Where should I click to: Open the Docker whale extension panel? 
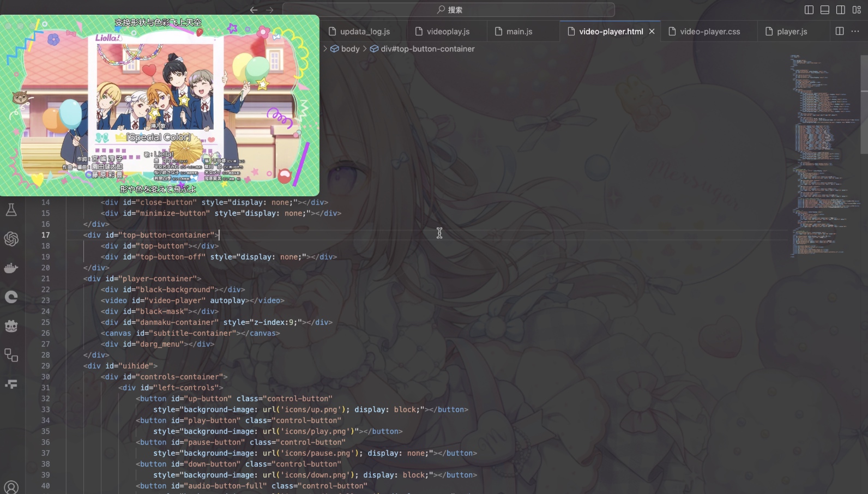11,268
